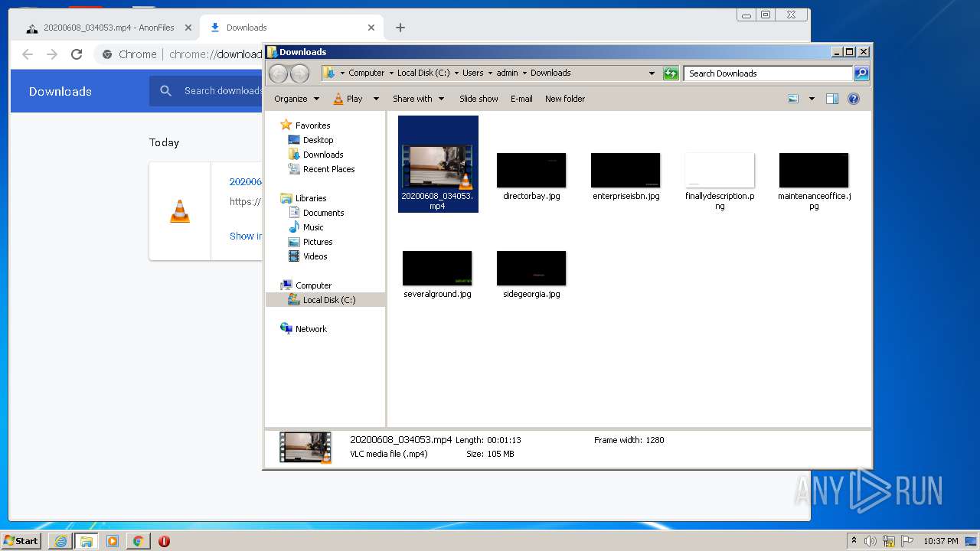This screenshot has height=551, width=980.
Task: Open Documents library
Action: [x=323, y=213]
